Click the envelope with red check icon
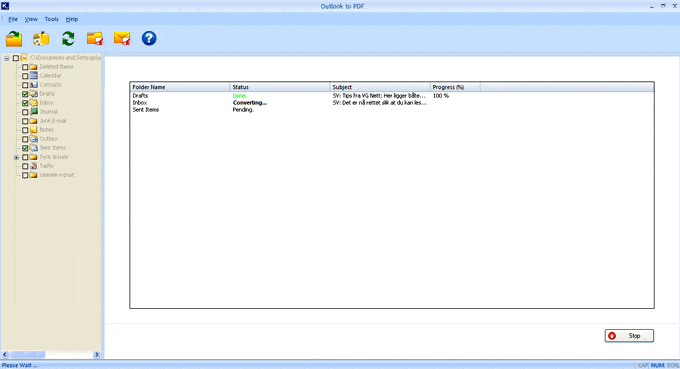 122,39
